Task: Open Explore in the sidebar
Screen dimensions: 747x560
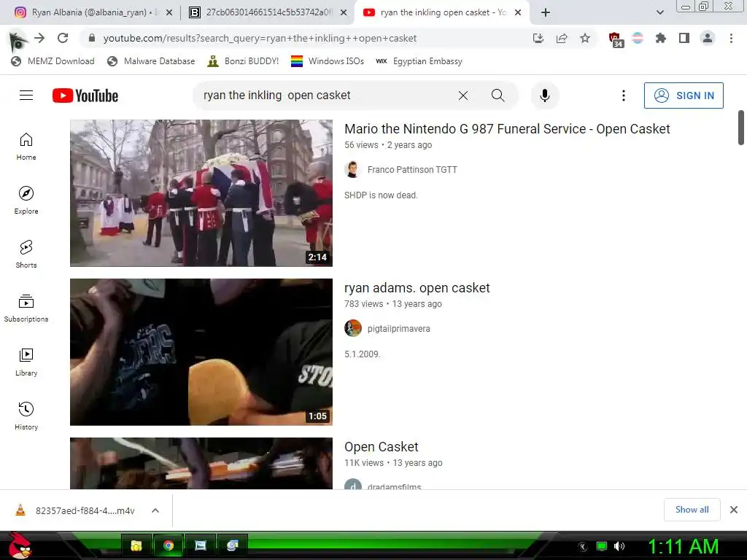Action: [x=26, y=201]
